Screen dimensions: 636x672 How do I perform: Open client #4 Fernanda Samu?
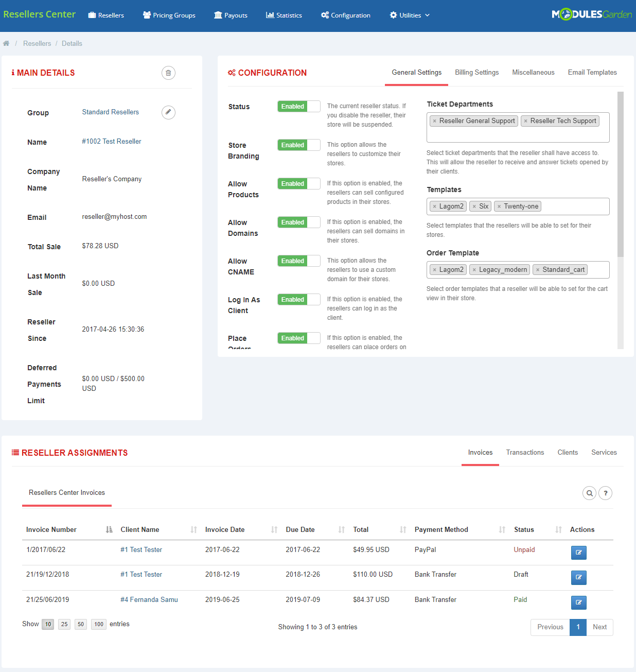click(x=149, y=600)
